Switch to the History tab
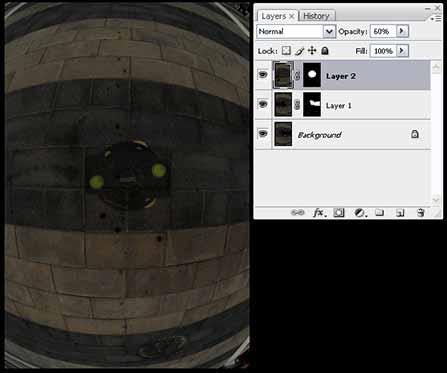This screenshot has width=447, height=373. (316, 16)
